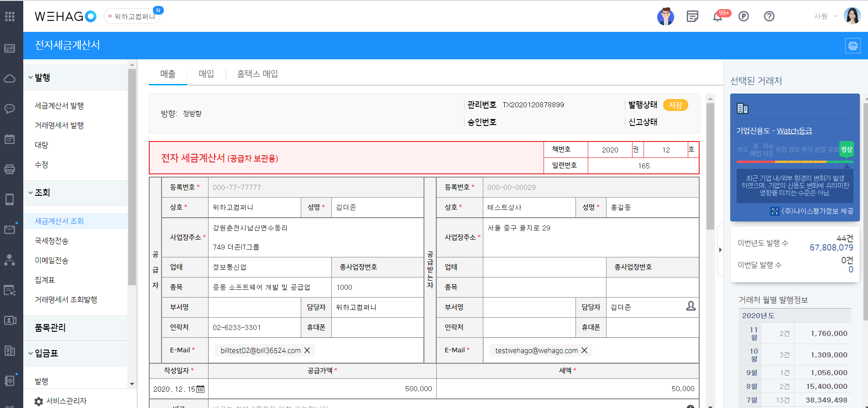Click the 세액 50,000 field

point(567,389)
